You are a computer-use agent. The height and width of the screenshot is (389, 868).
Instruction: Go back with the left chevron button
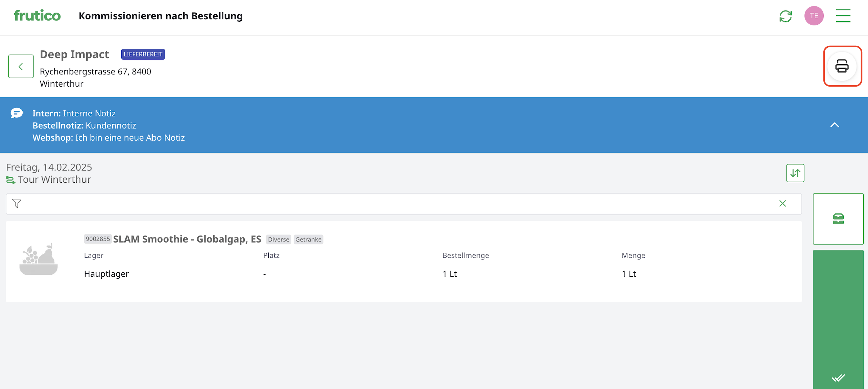click(21, 66)
